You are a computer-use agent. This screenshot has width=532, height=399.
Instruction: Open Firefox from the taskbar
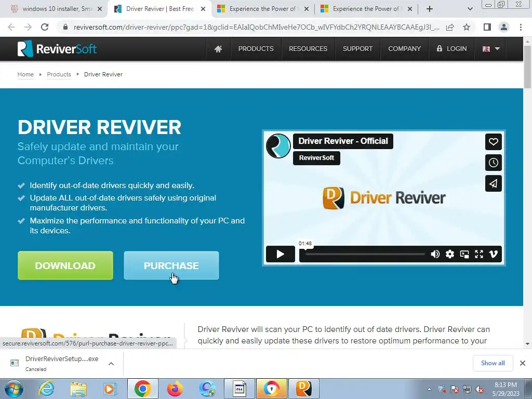click(x=175, y=389)
